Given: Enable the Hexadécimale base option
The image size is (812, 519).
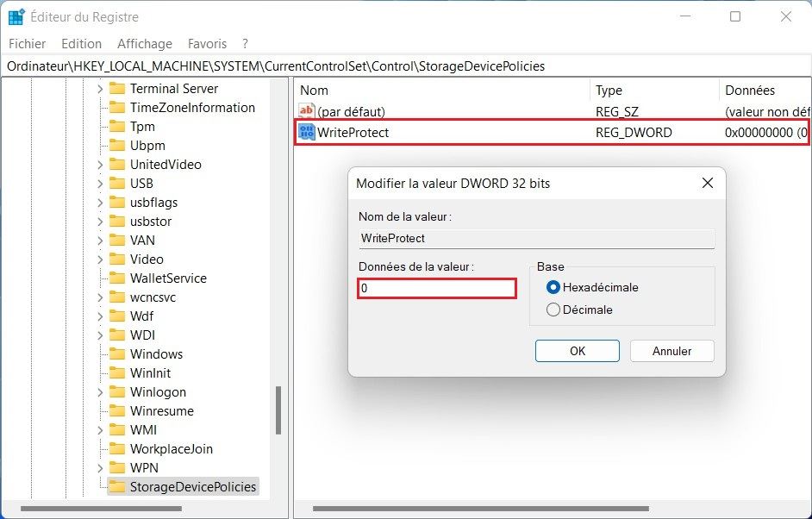Looking at the screenshot, I should (553, 288).
